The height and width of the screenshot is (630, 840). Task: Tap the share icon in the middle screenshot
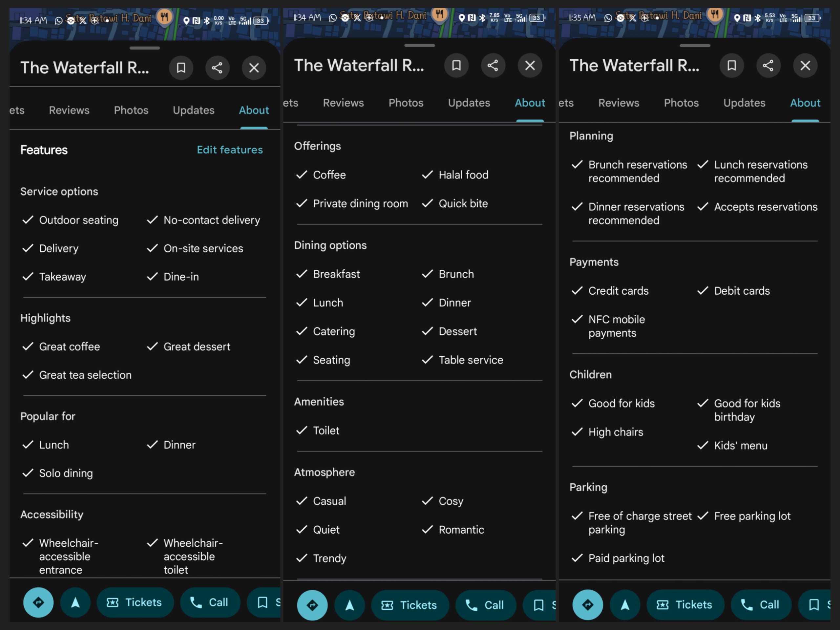tap(493, 66)
